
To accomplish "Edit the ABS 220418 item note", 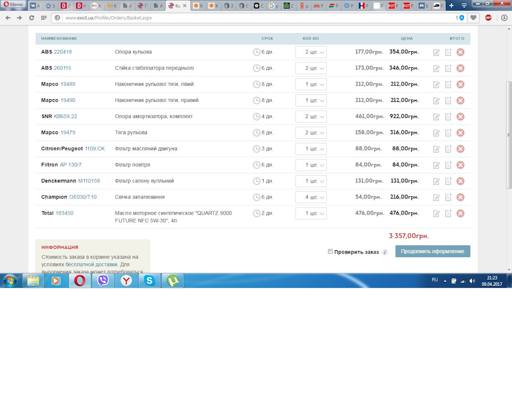I will (x=436, y=52).
